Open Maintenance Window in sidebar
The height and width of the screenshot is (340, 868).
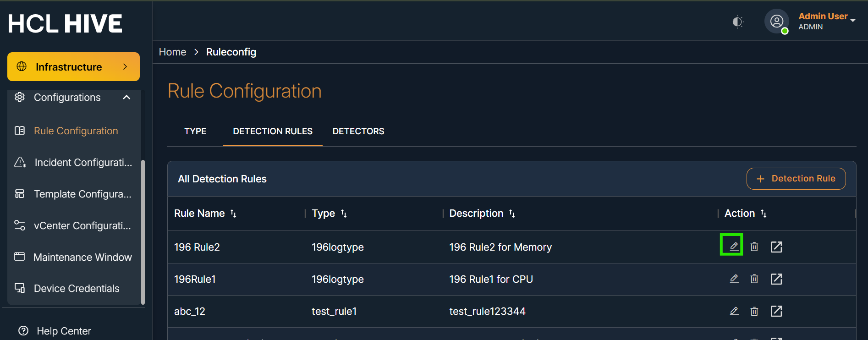(82, 257)
